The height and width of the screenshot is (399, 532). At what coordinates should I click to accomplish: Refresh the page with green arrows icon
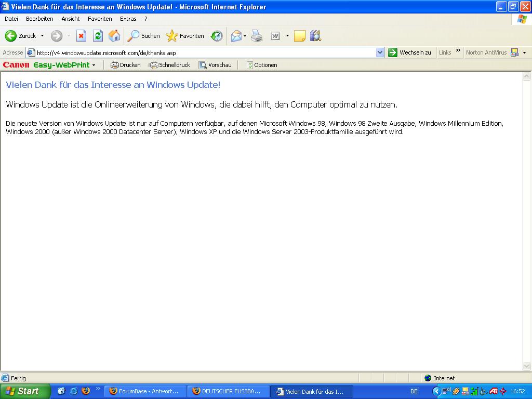[x=98, y=36]
